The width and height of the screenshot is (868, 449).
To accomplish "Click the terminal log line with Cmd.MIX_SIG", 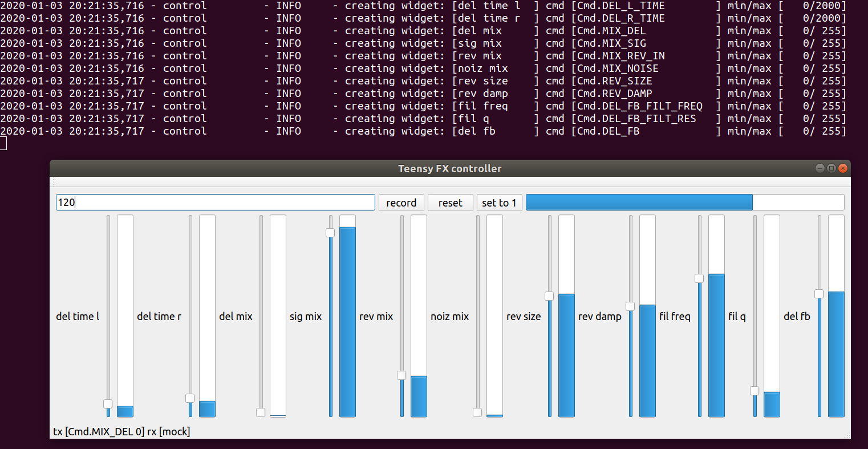I will pyautogui.click(x=423, y=43).
